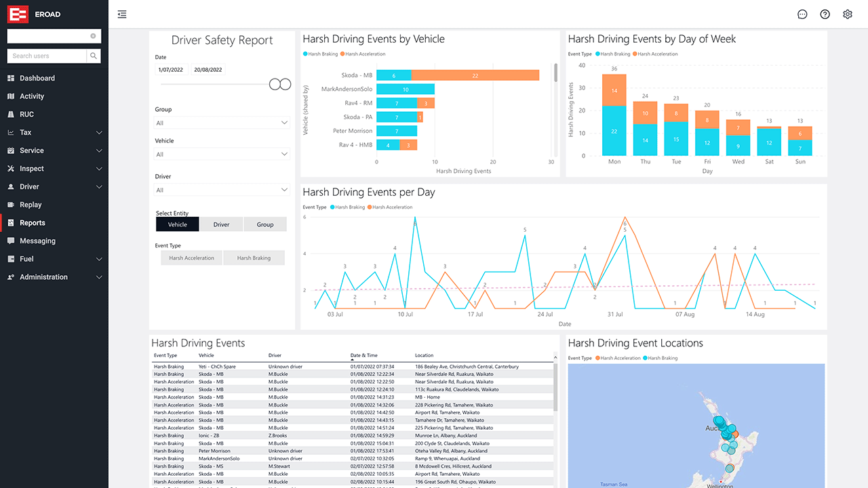Open the settings gear icon
The image size is (868, 488).
(848, 14)
